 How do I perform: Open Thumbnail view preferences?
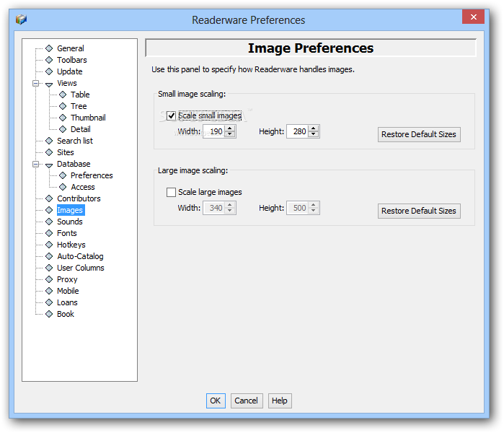pos(88,118)
